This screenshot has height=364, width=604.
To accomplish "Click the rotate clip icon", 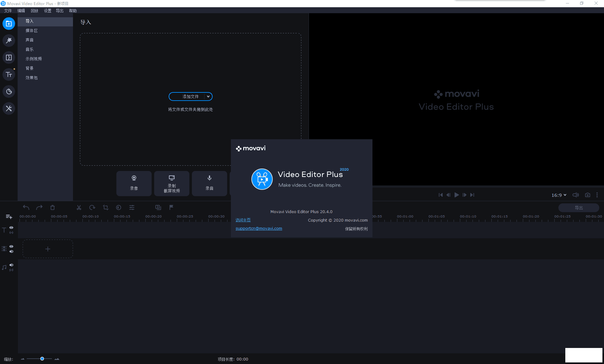I will [x=92, y=207].
